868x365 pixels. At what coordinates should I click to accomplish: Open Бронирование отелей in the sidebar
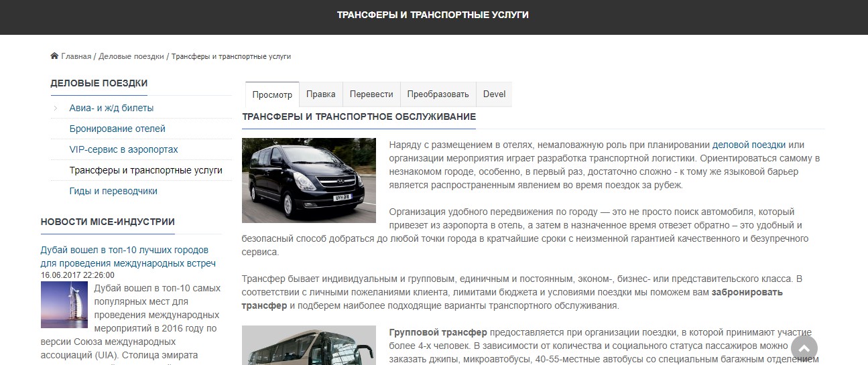[117, 129]
